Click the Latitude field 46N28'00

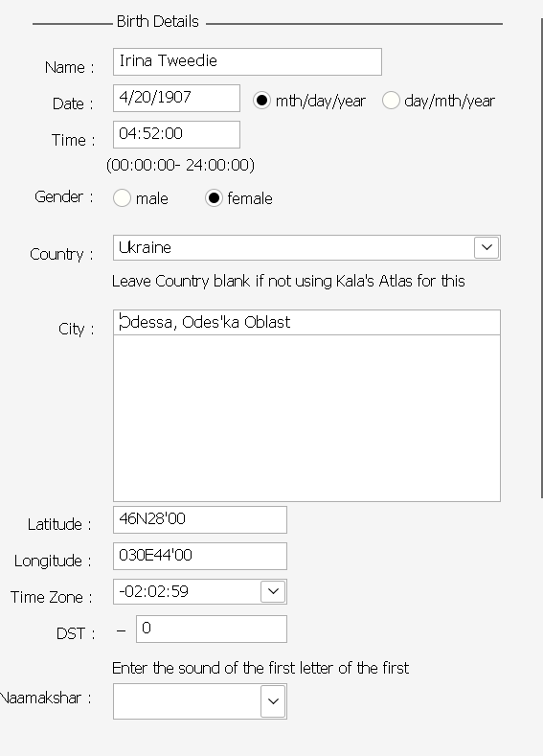pos(200,519)
